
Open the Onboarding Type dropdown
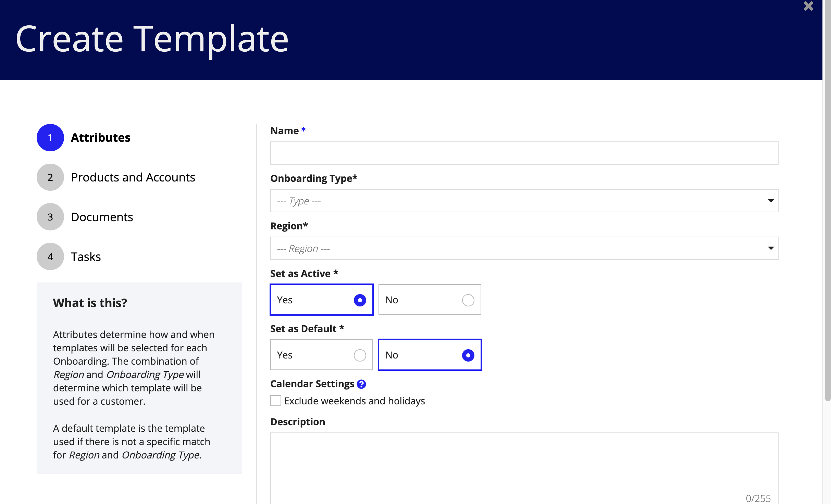tap(524, 201)
